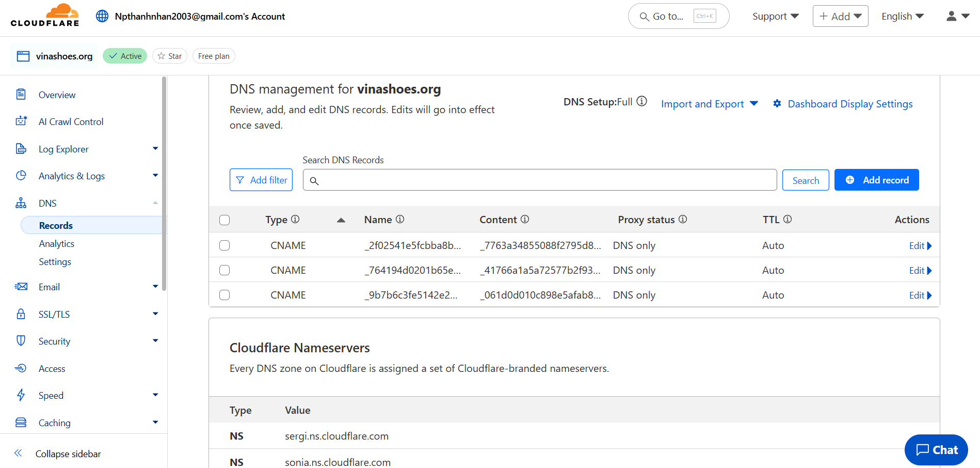Check the last CNAME row checkbox
This screenshot has height=468, width=980.
click(224, 294)
